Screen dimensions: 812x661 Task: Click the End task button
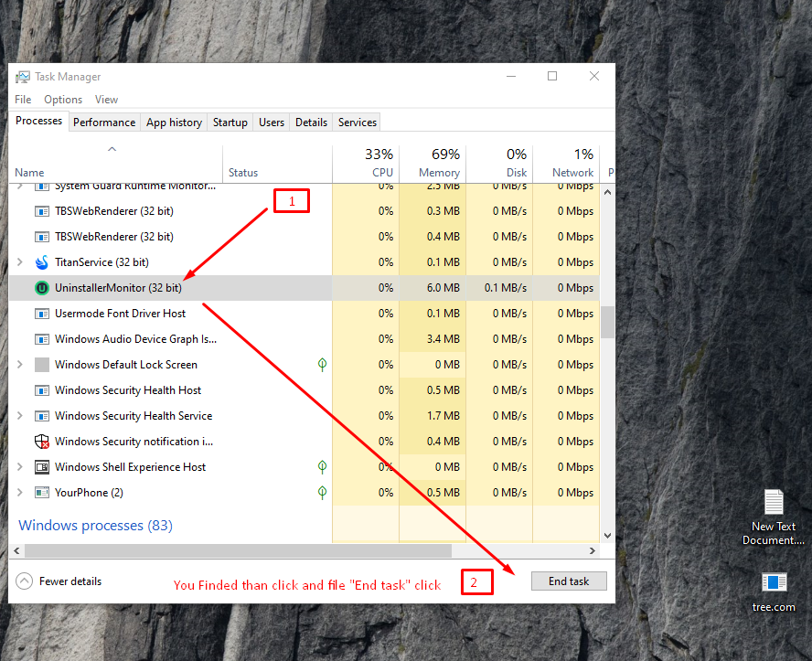[569, 581]
